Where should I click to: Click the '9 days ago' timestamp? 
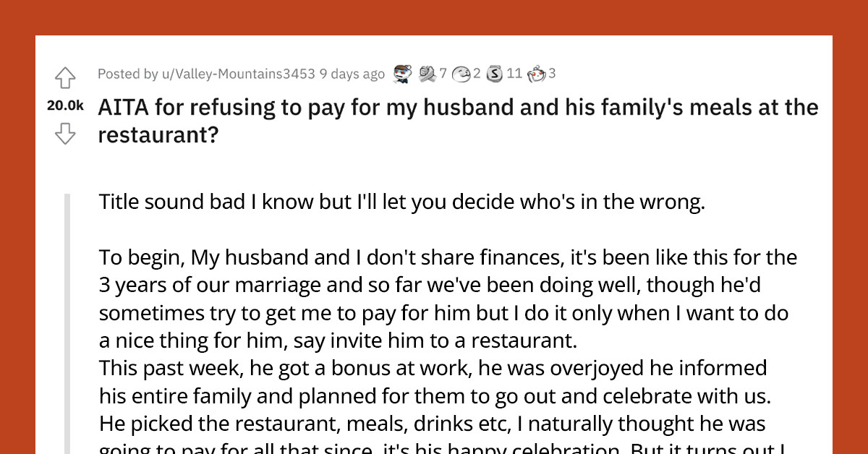pyautogui.click(x=354, y=74)
